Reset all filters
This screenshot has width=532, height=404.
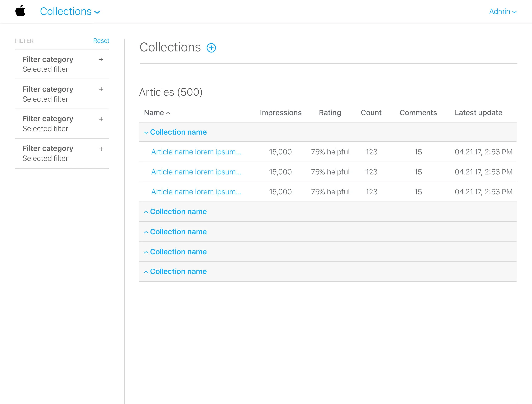click(x=101, y=41)
